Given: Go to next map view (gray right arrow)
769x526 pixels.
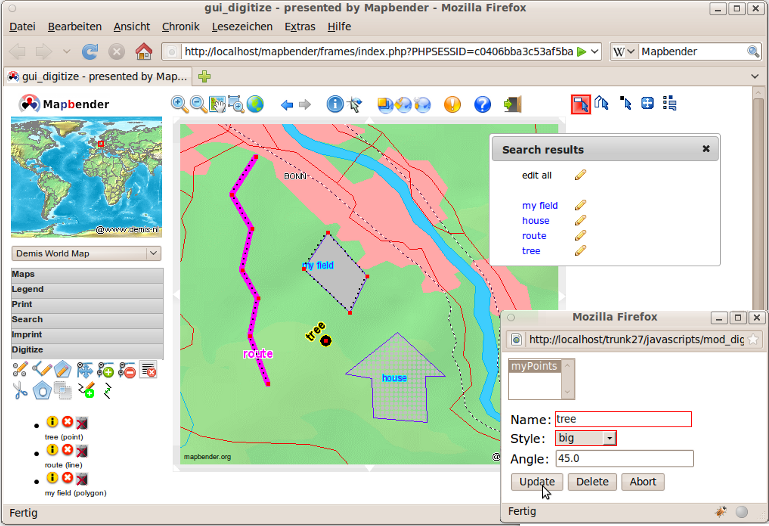Looking at the screenshot, I should pos(305,104).
